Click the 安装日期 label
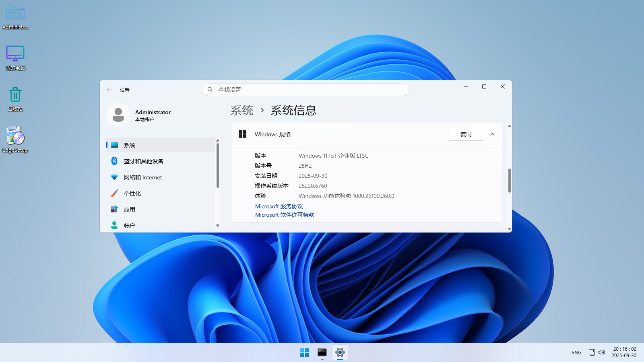Screen dimensions: 644x362 click(266, 176)
